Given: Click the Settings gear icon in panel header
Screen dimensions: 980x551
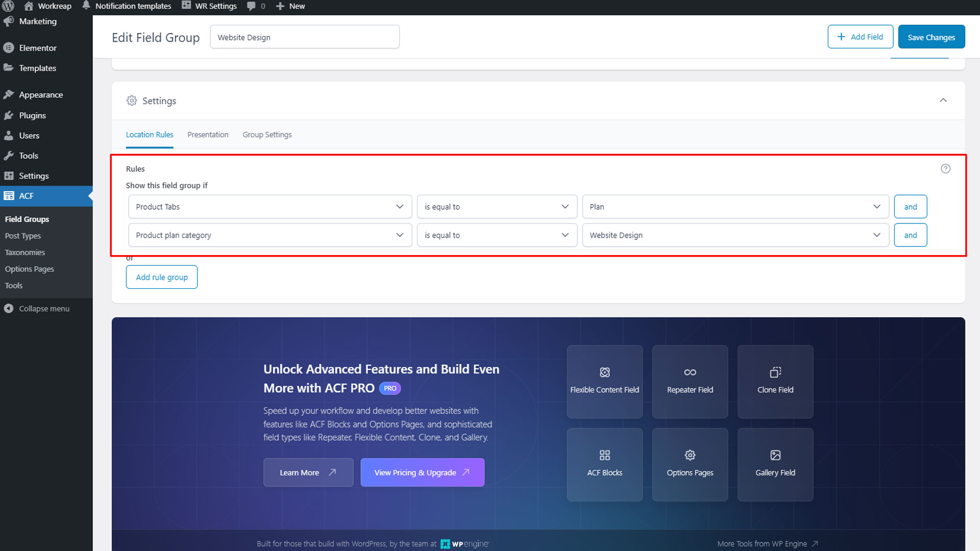Looking at the screenshot, I should coord(132,101).
